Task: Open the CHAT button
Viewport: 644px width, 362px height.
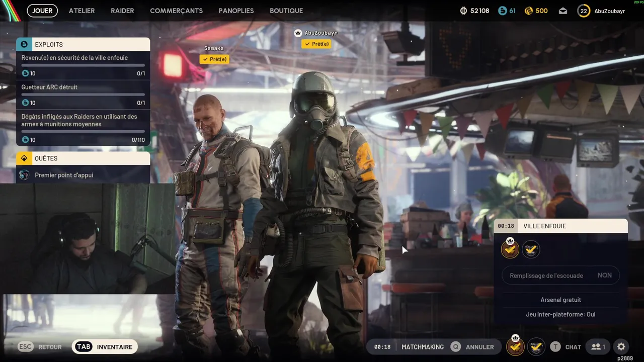Action: [573, 347]
